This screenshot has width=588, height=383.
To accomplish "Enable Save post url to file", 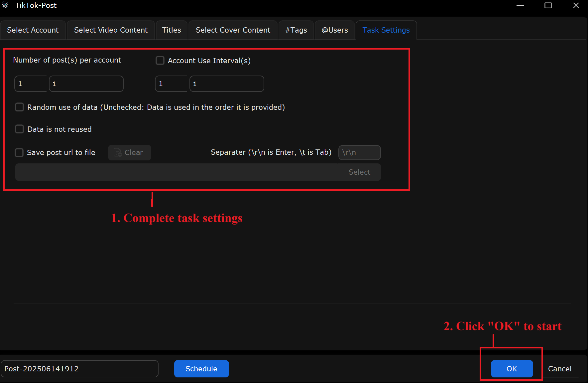I will pyautogui.click(x=19, y=152).
